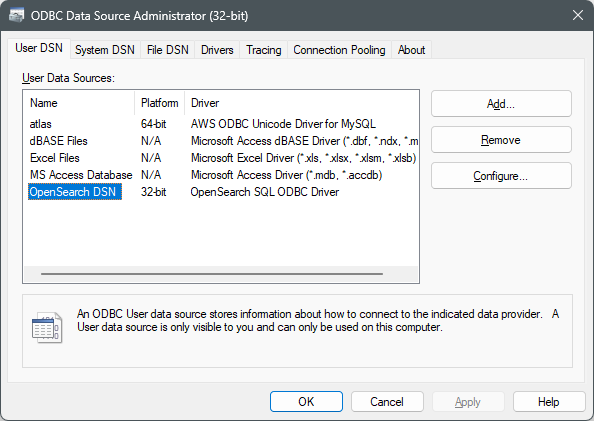594x421 pixels.
Task: Open the About tab
Action: pos(411,50)
